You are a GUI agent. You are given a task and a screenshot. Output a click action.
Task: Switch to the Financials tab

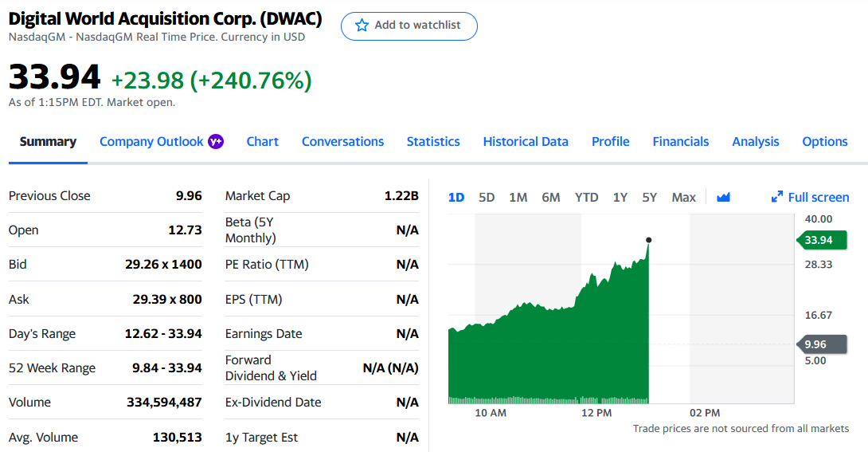[x=681, y=142]
